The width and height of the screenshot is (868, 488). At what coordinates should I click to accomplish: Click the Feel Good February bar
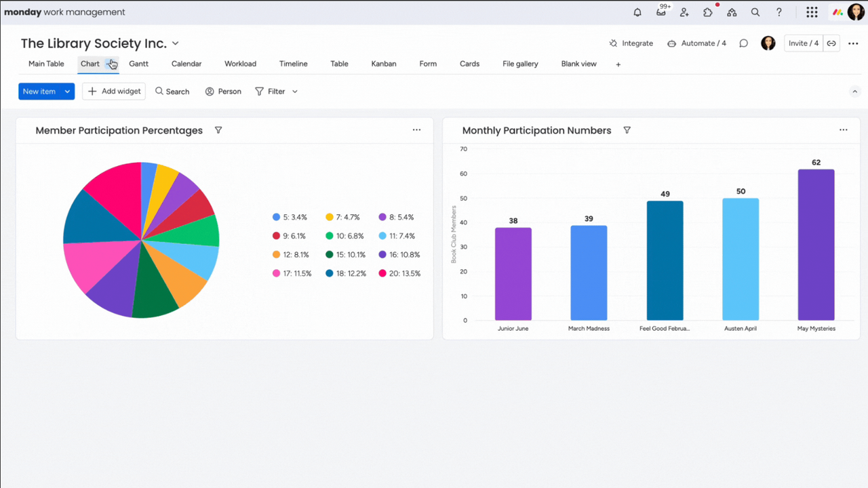pos(665,260)
